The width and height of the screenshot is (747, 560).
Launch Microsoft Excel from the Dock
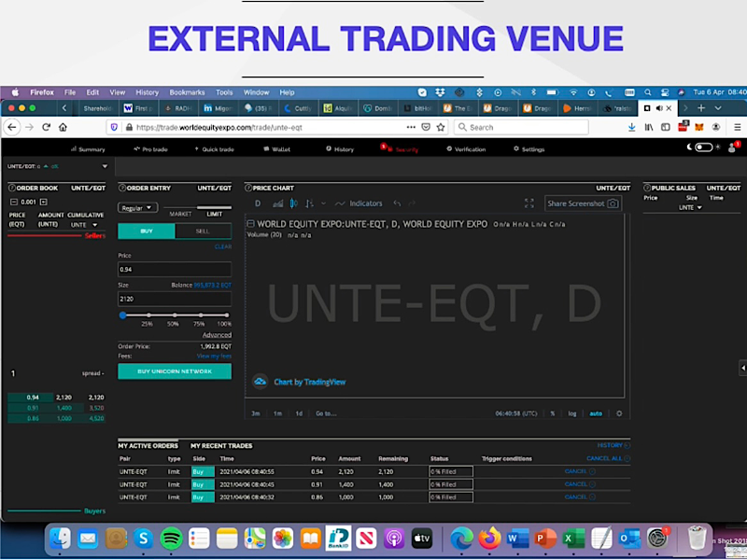click(x=573, y=539)
